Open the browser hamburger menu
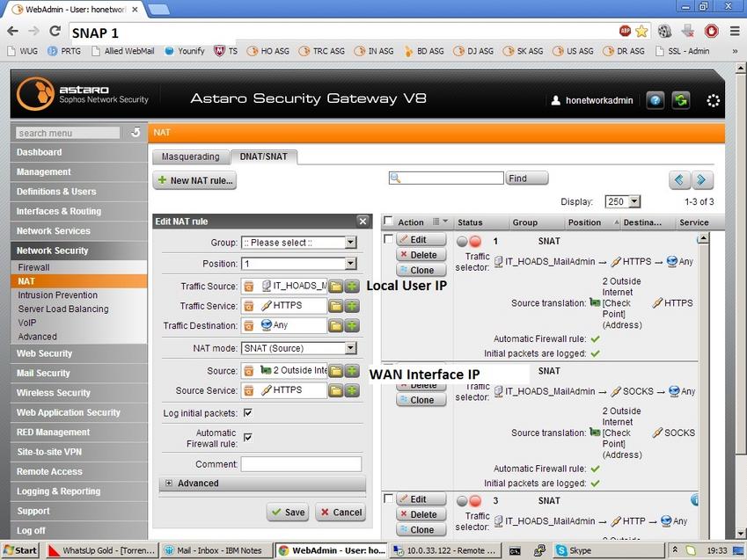747x560 pixels. [x=735, y=32]
